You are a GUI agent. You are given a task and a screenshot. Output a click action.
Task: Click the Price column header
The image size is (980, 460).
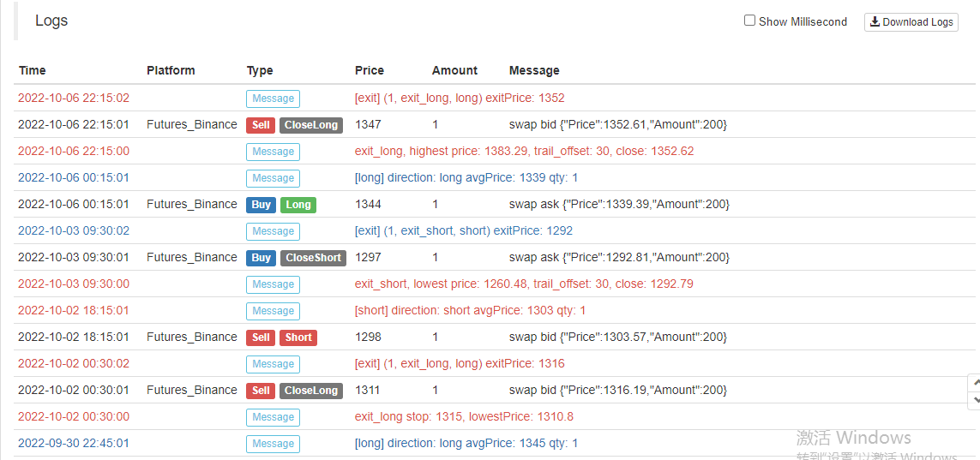[370, 70]
